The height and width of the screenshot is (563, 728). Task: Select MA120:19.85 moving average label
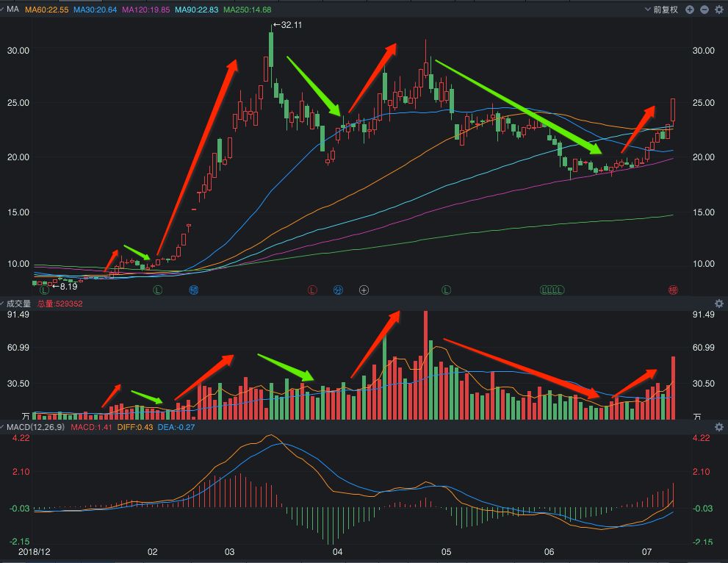pos(145,10)
